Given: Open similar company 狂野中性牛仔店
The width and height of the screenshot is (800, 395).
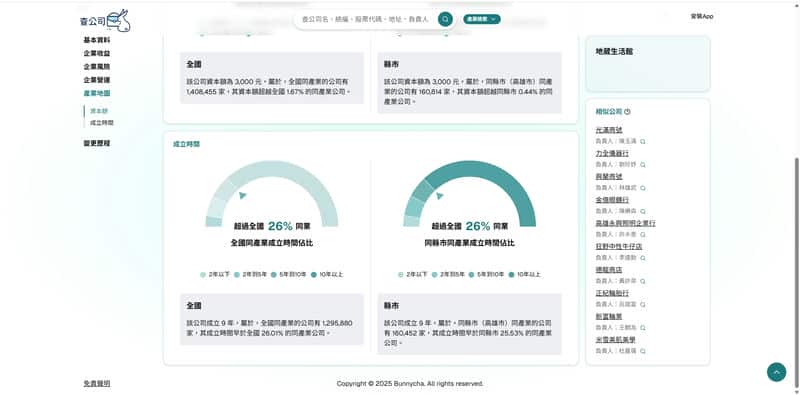Looking at the screenshot, I should (619, 246).
